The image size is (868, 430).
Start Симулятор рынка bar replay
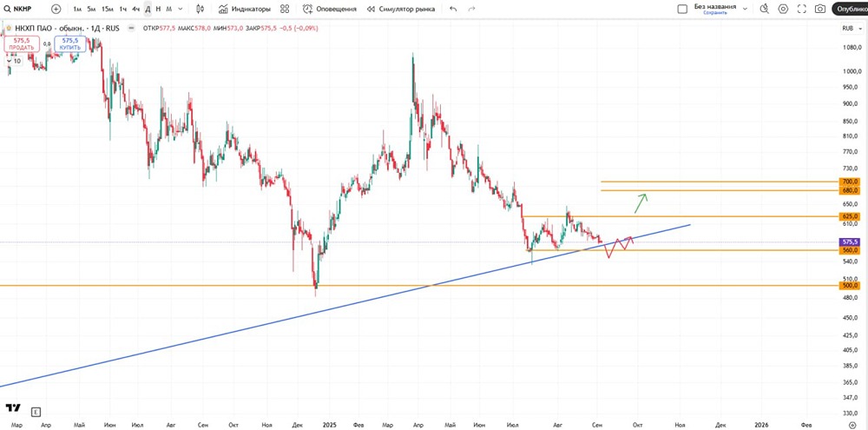pyautogui.click(x=401, y=9)
